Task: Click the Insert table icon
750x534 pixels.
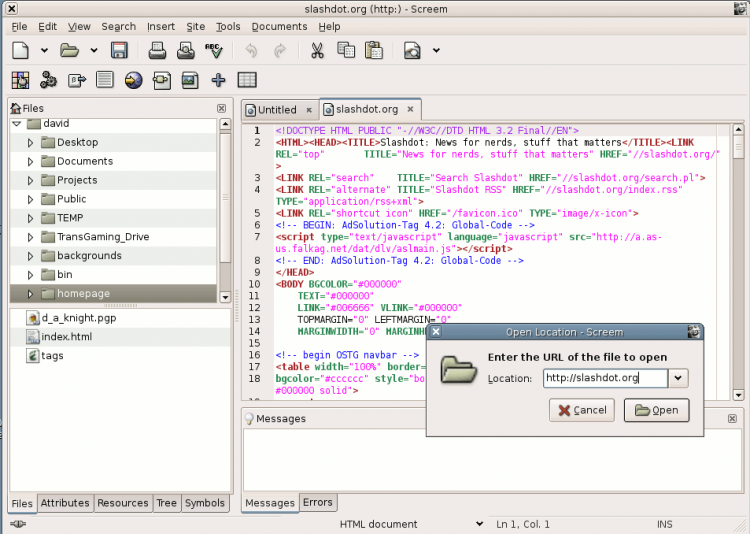Action: (247, 80)
